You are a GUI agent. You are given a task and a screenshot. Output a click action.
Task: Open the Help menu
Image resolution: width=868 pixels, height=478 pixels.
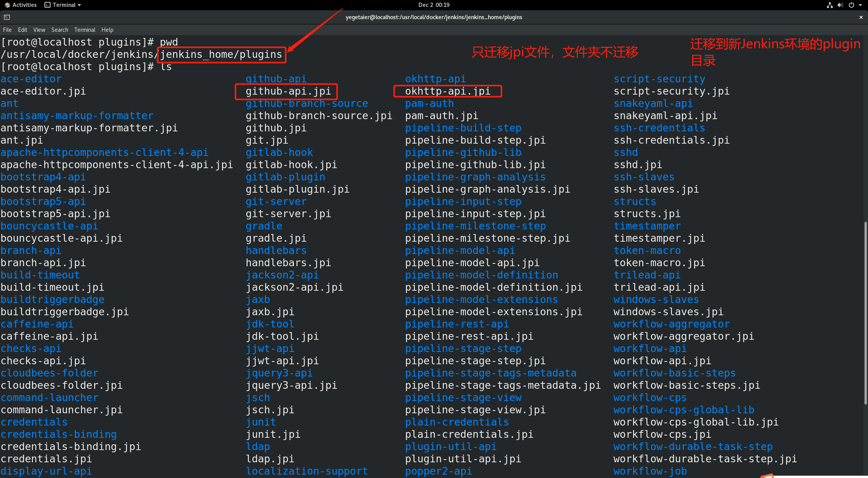click(x=107, y=30)
